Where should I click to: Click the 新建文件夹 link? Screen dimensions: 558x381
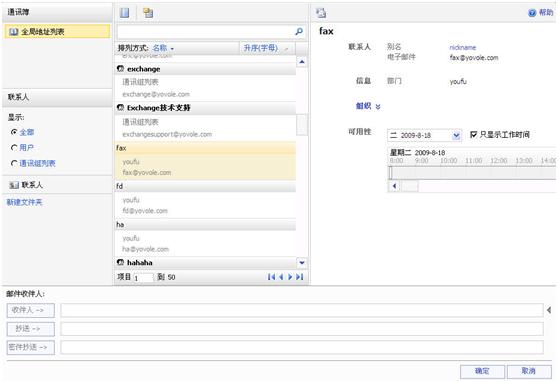[24, 202]
